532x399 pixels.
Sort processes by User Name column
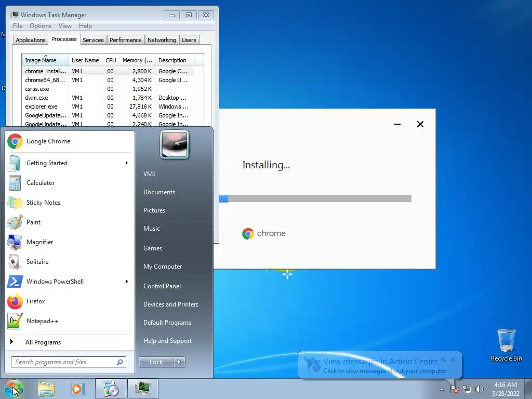[86, 60]
